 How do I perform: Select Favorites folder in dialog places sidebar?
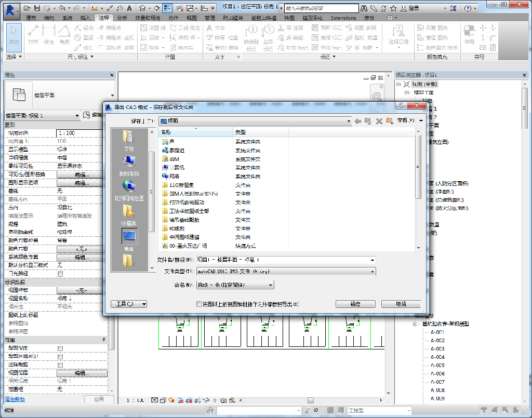pyautogui.click(x=129, y=215)
